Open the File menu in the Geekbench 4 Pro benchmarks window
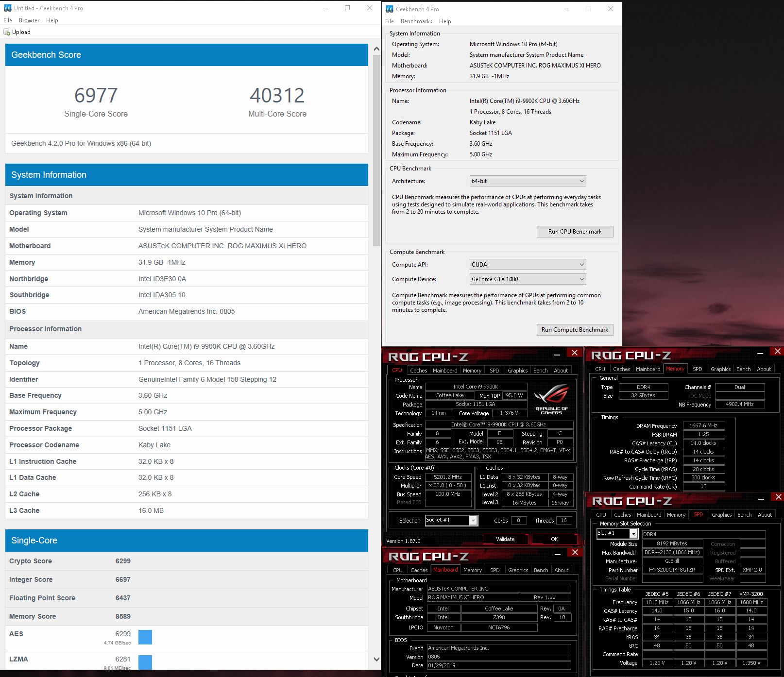784x677 pixels. coord(390,21)
